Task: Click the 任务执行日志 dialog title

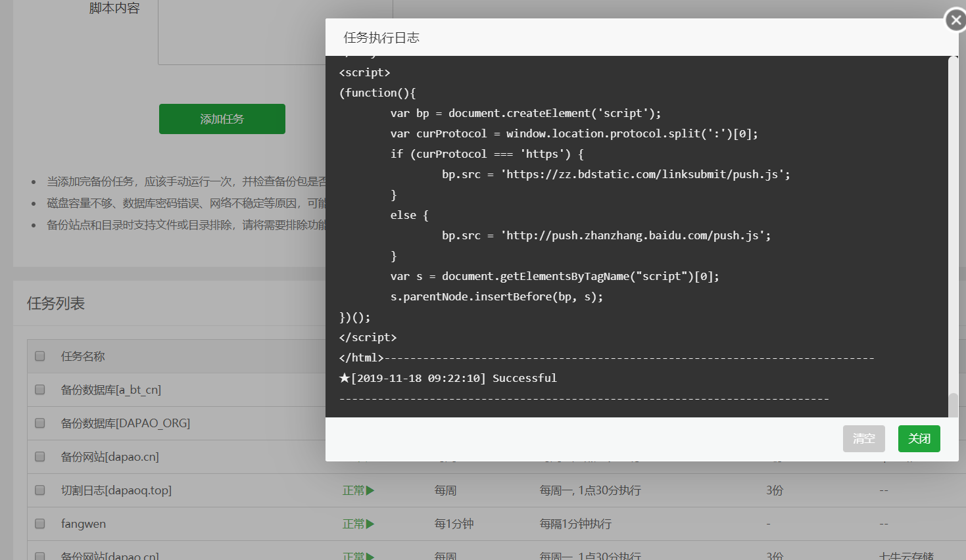Action: [381, 37]
